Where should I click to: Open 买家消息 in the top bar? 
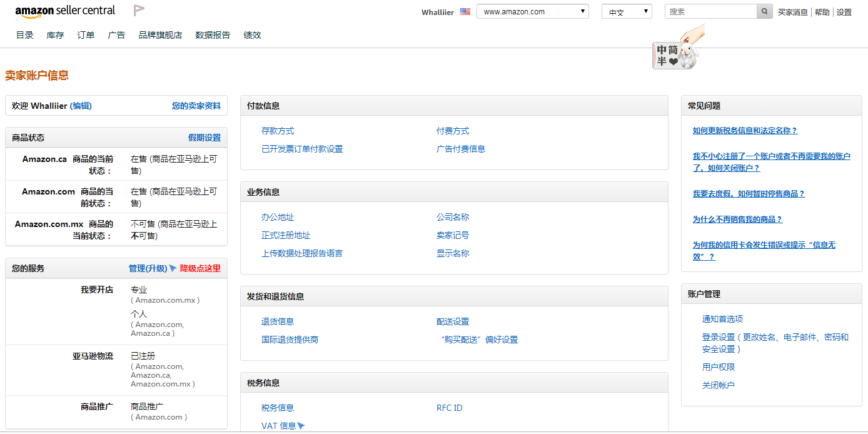tap(793, 12)
